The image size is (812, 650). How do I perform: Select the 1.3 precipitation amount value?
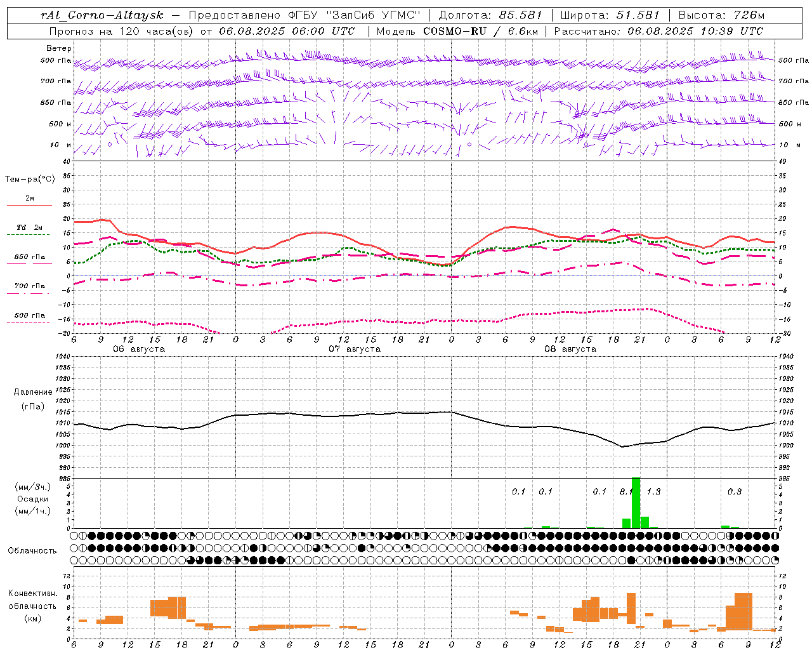point(653,491)
